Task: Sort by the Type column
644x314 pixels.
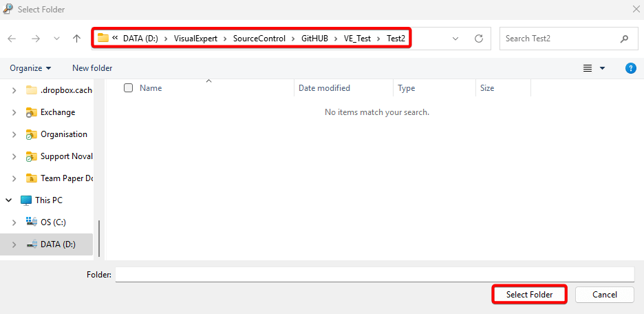Action: pos(406,88)
